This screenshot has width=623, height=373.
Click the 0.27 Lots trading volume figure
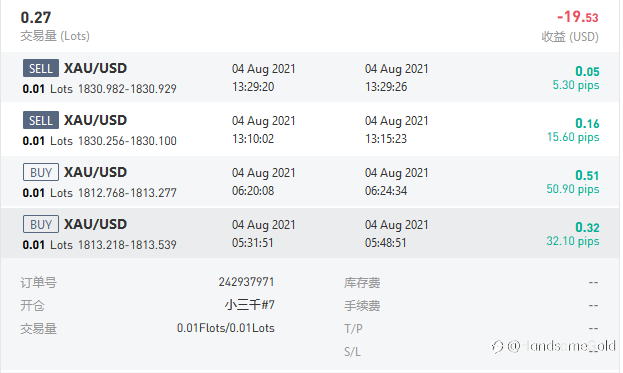36,17
